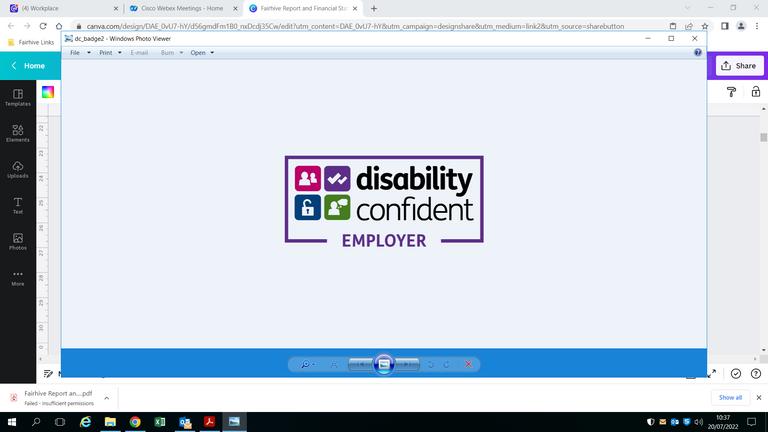Switch to the Cisco Webex Meetings tab

pyautogui.click(x=182, y=8)
